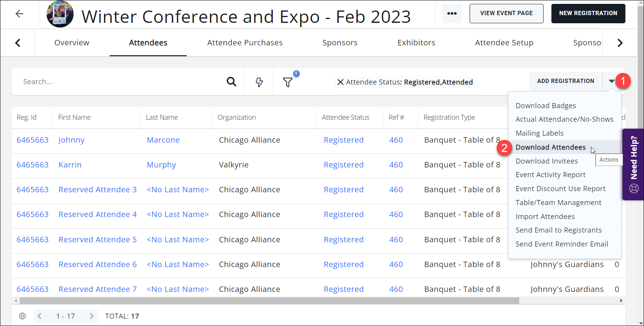Switch to the Attendee Purchases tab
This screenshot has width=644, height=326.
click(x=245, y=43)
